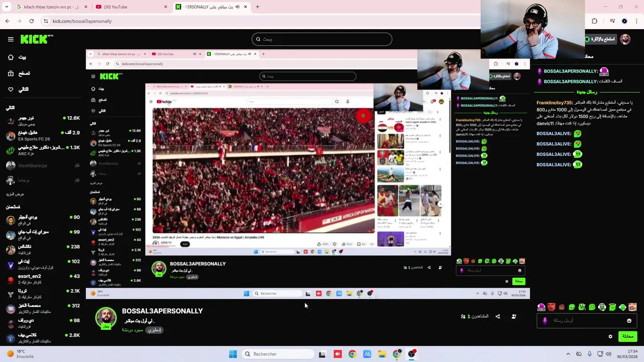Open recommended channel with 99 viewers
Screen dimensions: 644x362
point(43,234)
